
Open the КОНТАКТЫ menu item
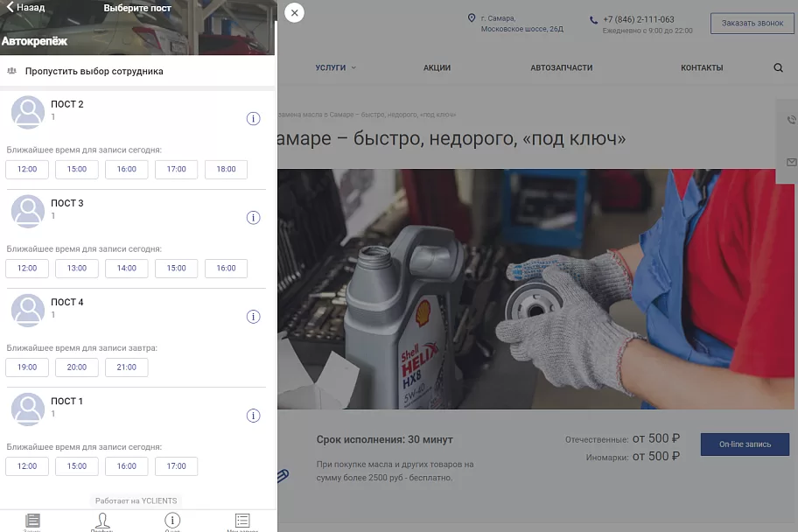coord(702,67)
